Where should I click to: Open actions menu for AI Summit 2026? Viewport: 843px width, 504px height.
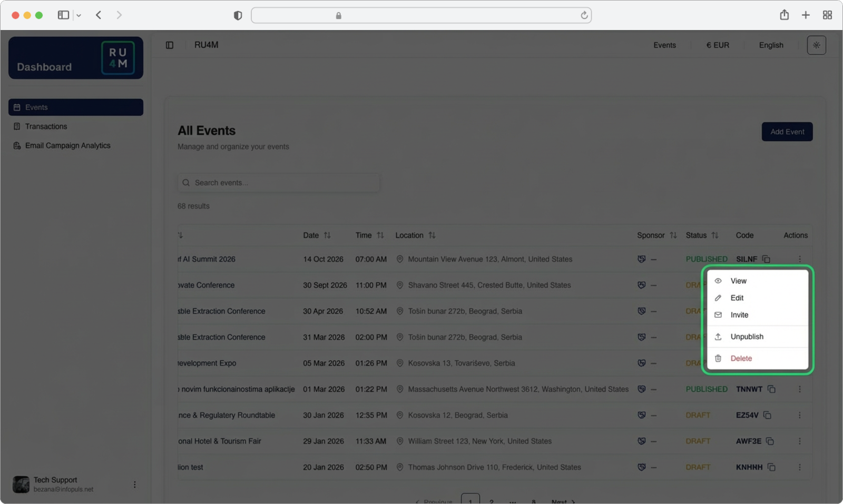pos(799,259)
